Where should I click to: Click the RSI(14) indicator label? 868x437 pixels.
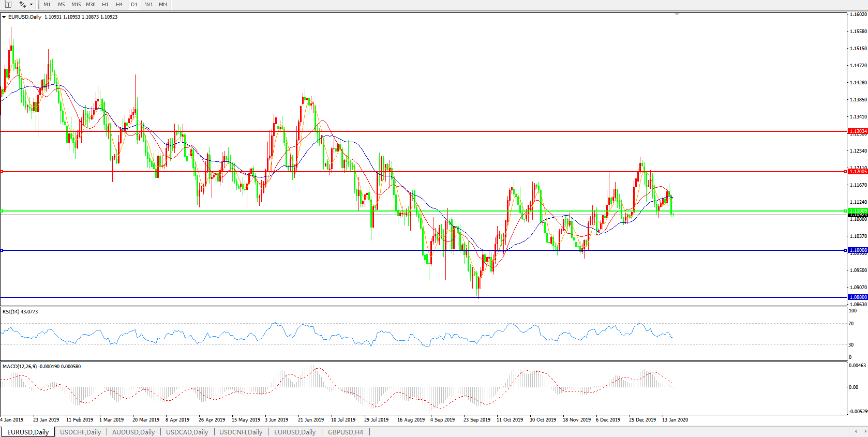tap(20, 312)
